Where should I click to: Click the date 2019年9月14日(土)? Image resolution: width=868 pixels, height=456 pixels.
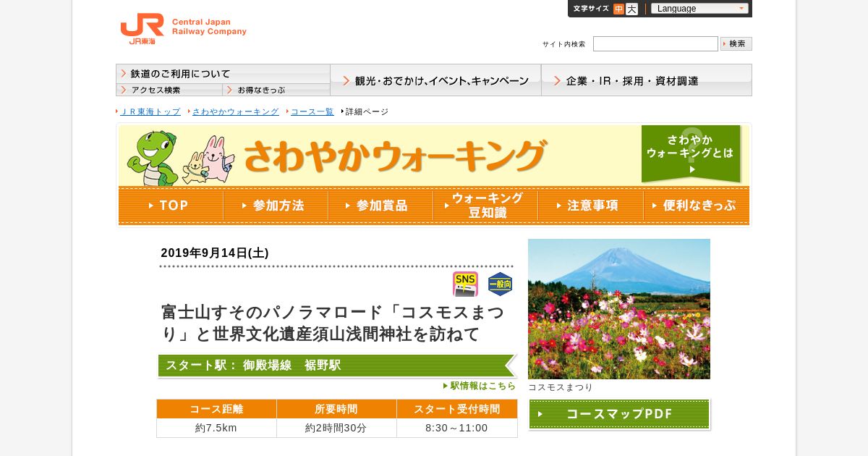point(215,253)
